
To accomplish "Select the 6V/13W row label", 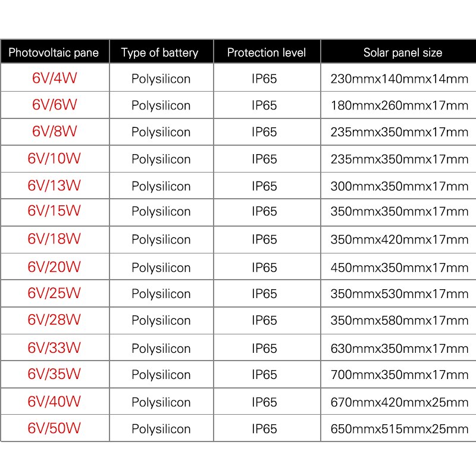I will [x=54, y=186].
